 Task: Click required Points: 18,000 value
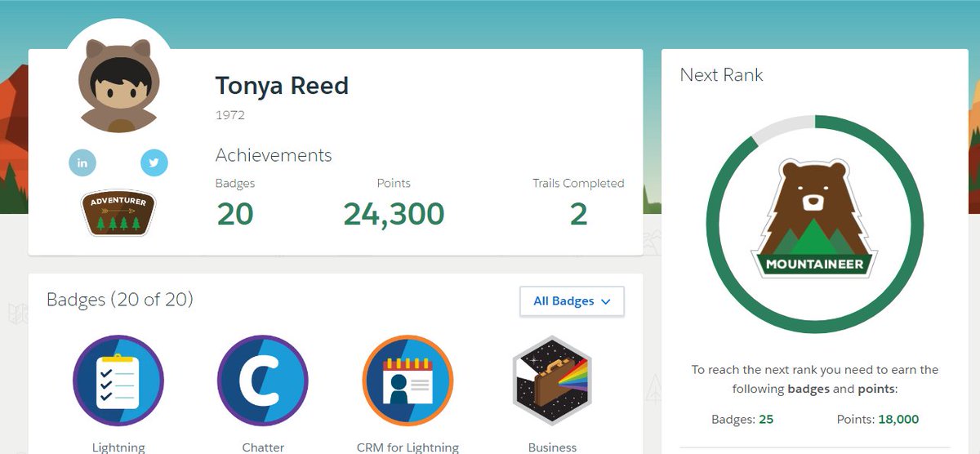(898, 420)
